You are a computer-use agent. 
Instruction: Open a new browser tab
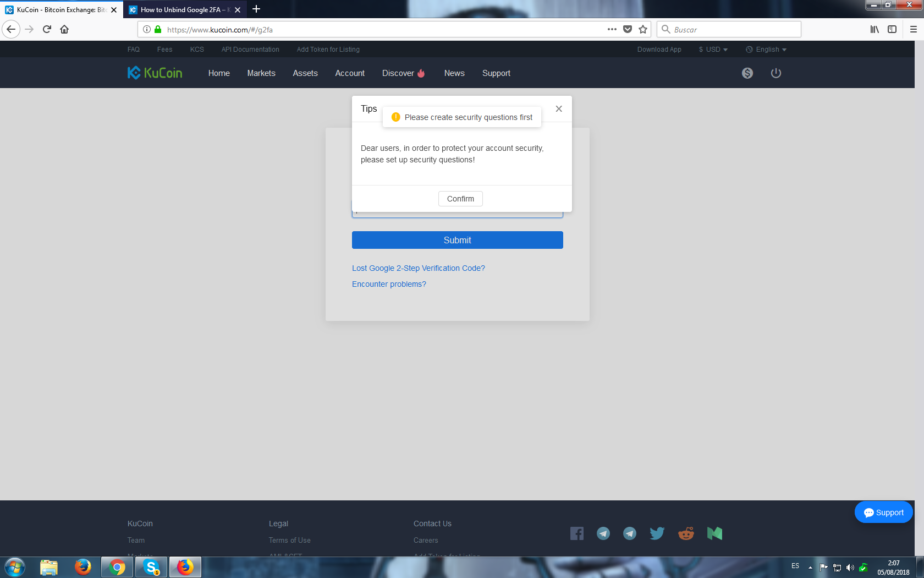point(256,9)
